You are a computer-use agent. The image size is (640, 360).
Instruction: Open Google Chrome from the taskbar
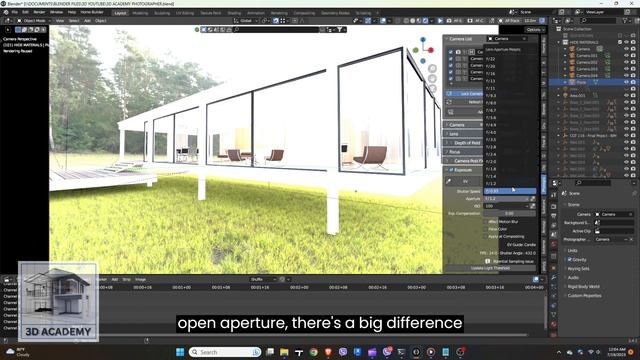coord(313,352)
